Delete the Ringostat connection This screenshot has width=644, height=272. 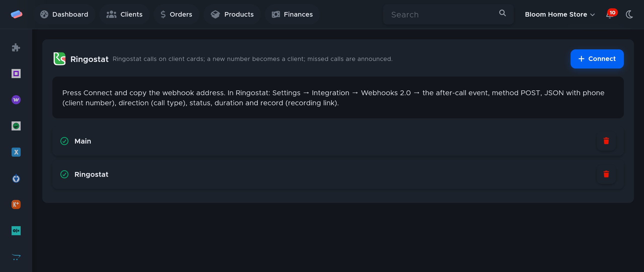pos(606,174)
